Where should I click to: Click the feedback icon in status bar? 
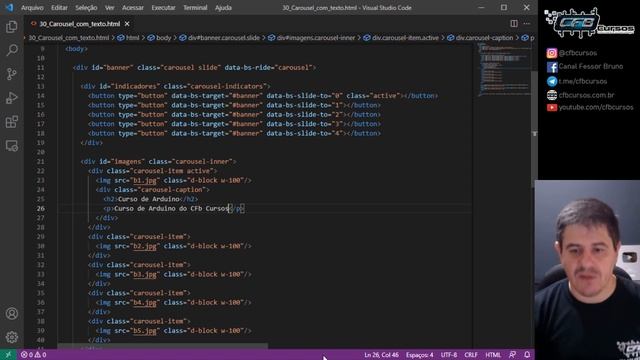click(512, 355)
